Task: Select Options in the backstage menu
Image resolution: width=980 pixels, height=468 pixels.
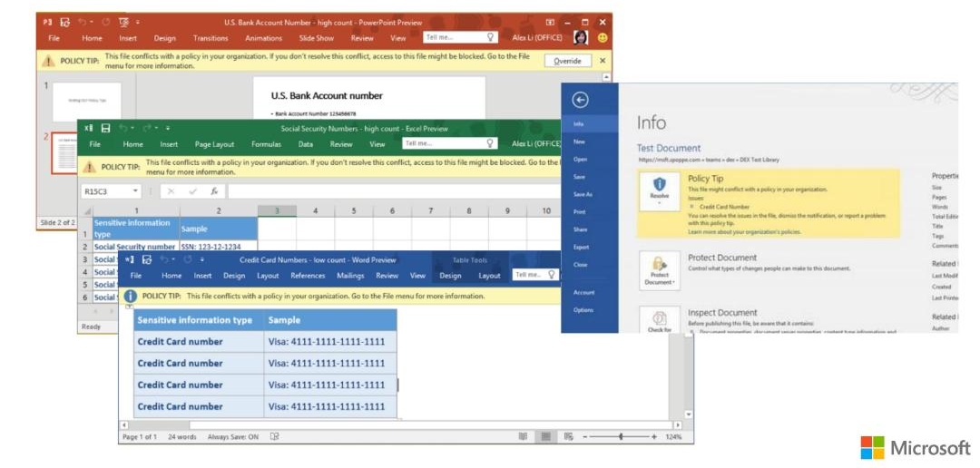Action: (583, 310)
